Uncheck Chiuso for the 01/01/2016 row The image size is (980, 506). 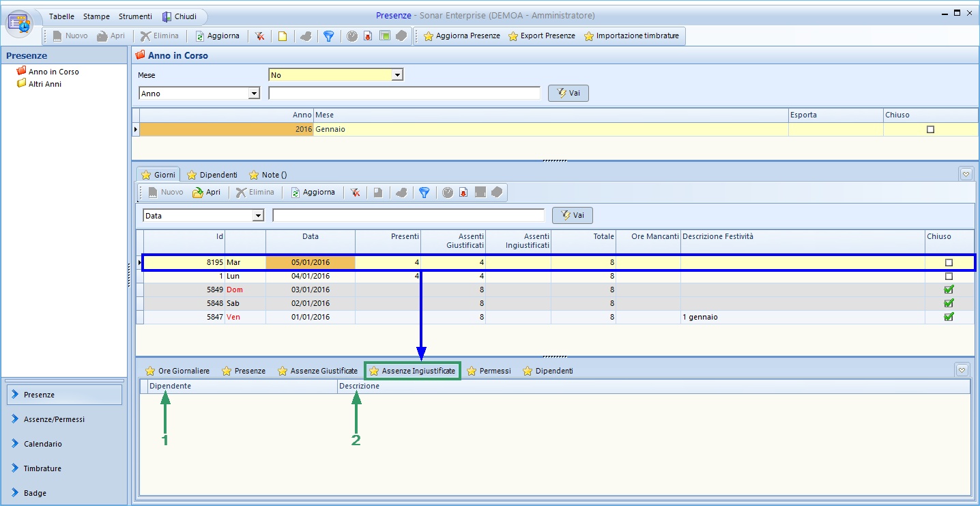948,317
